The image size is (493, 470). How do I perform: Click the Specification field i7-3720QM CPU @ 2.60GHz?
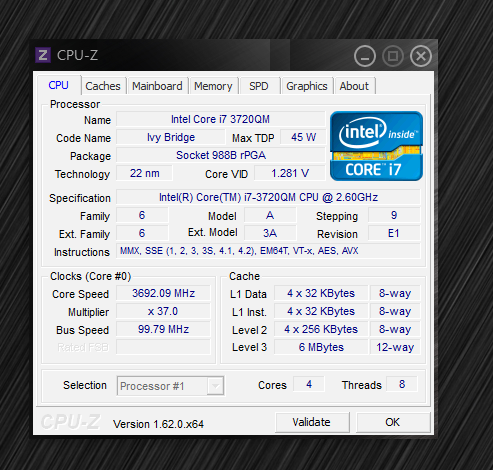click(268, 197)
